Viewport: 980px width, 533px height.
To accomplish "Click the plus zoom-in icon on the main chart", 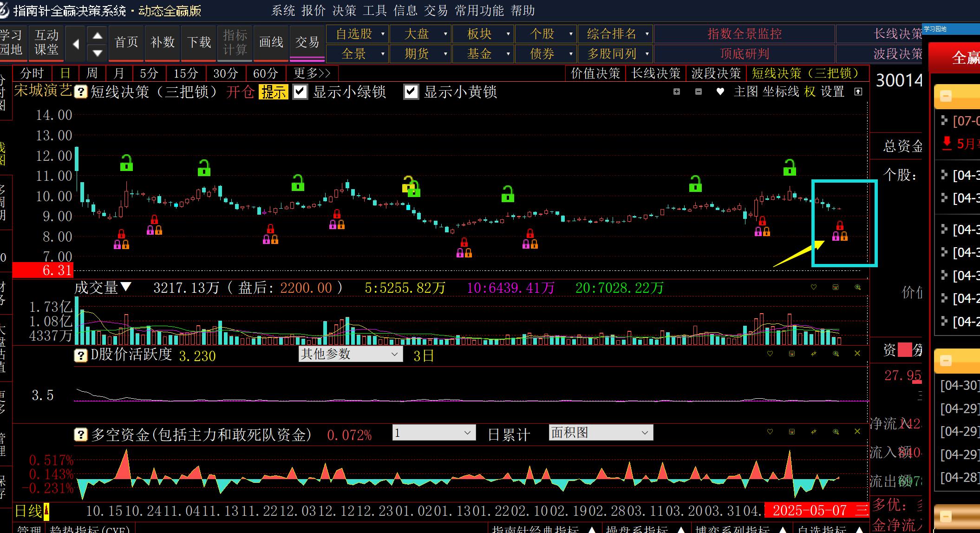I will pos(677,92).
